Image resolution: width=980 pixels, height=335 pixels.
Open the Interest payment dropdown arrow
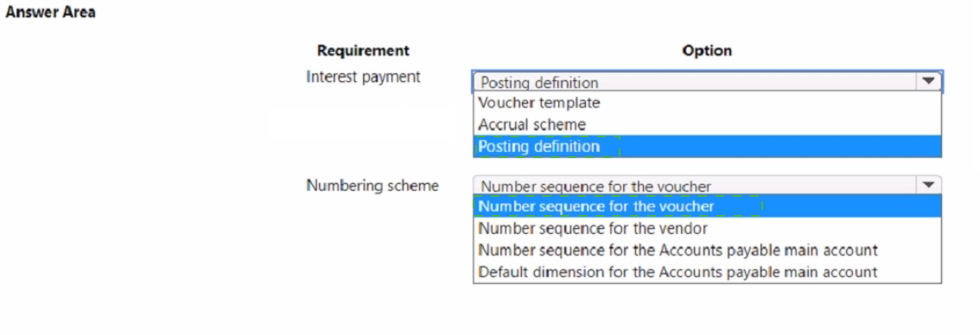point(928,82)
